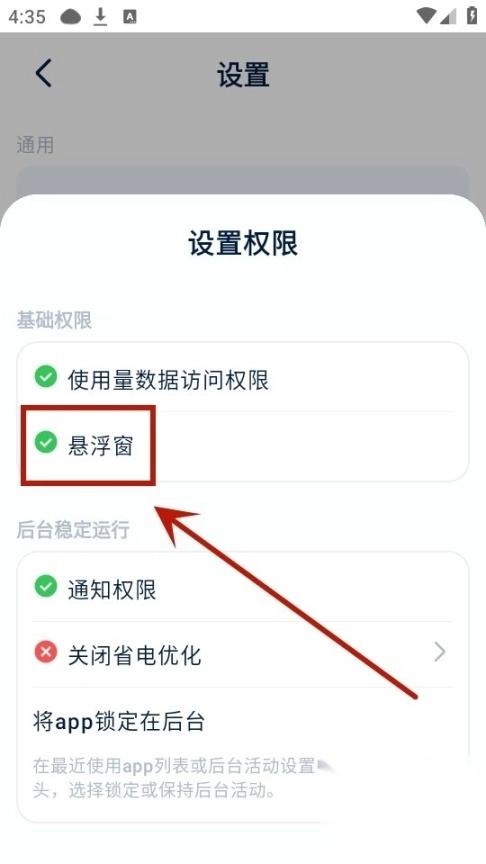Tap the lock-in-background description text
The width and height of the screenshot is (486, 864).
[182, 778]
